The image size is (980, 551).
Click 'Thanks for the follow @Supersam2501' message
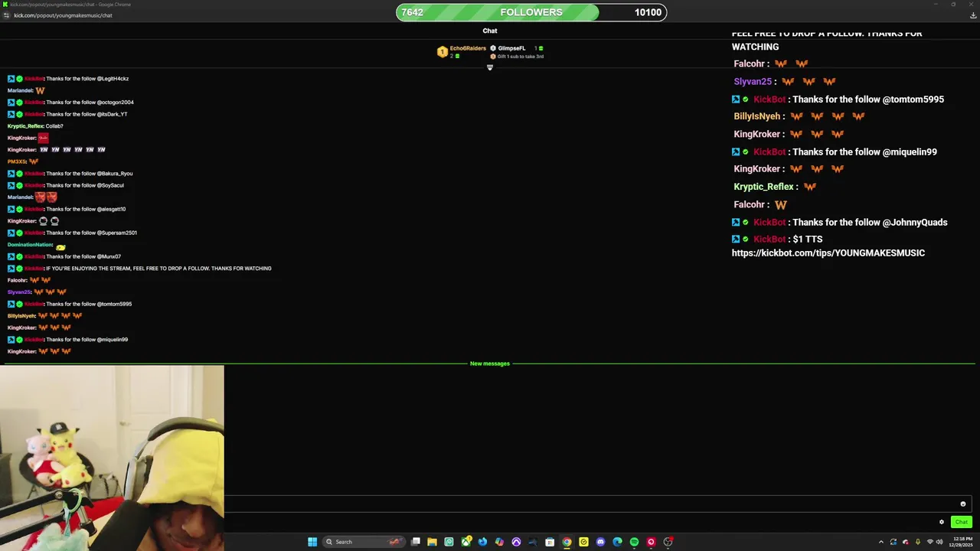point(91,233)
